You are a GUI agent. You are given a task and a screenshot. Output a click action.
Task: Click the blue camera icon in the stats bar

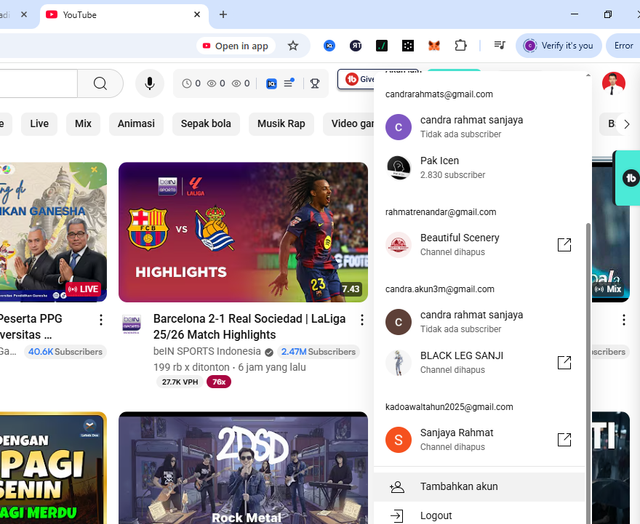tap(271, 84)
